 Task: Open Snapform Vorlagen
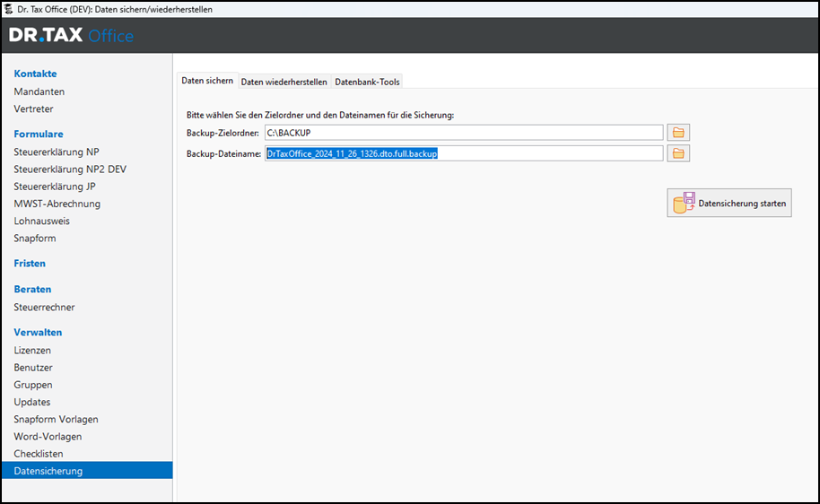(x=56, y=419)
